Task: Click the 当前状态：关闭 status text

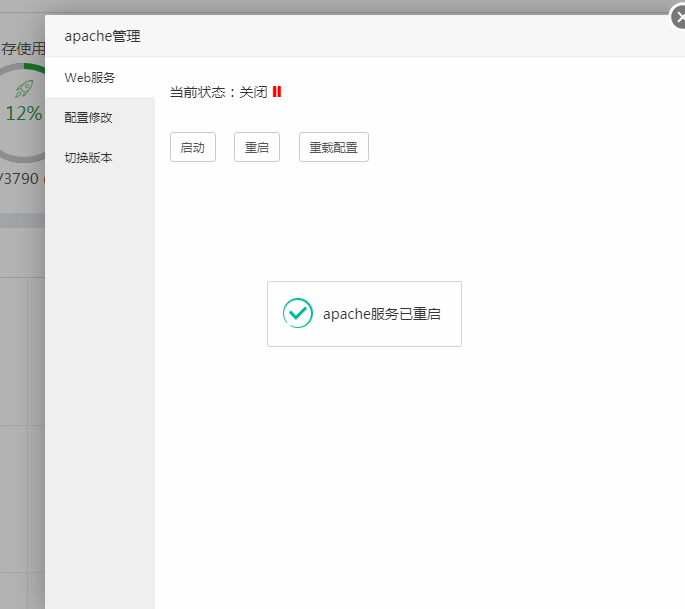Action: (x=218, y=92)
